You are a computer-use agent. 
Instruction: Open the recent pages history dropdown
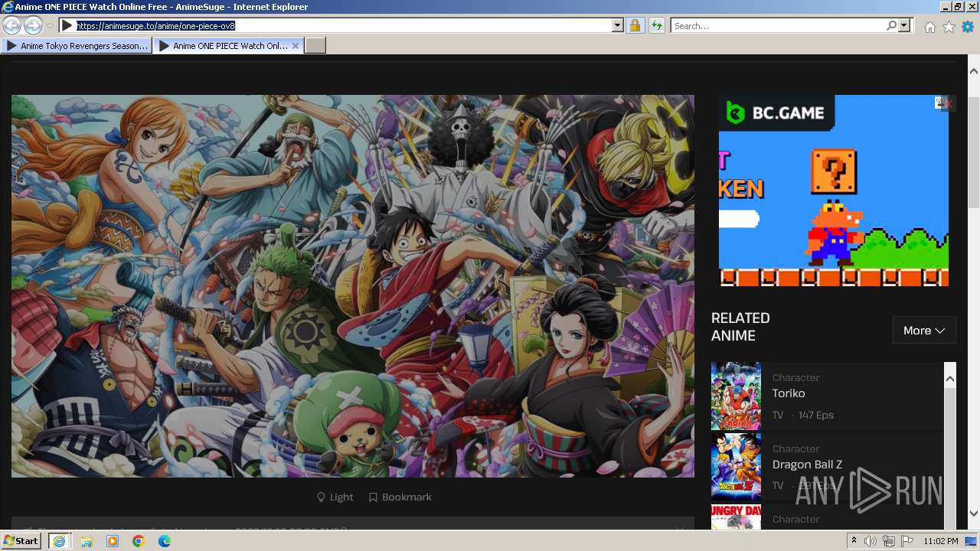click(50, 26)
